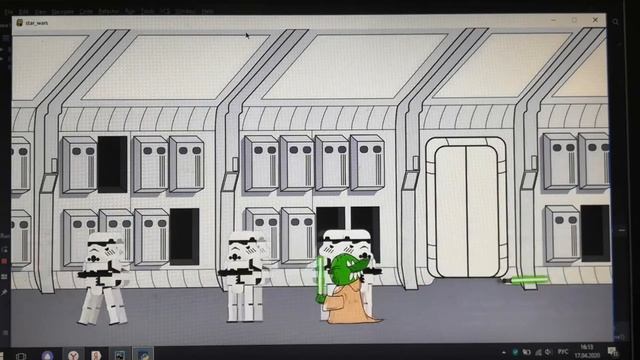Click the green lightsaber lying on floor
This screenshot has width=640, height=360.
[x=524, y=280]
